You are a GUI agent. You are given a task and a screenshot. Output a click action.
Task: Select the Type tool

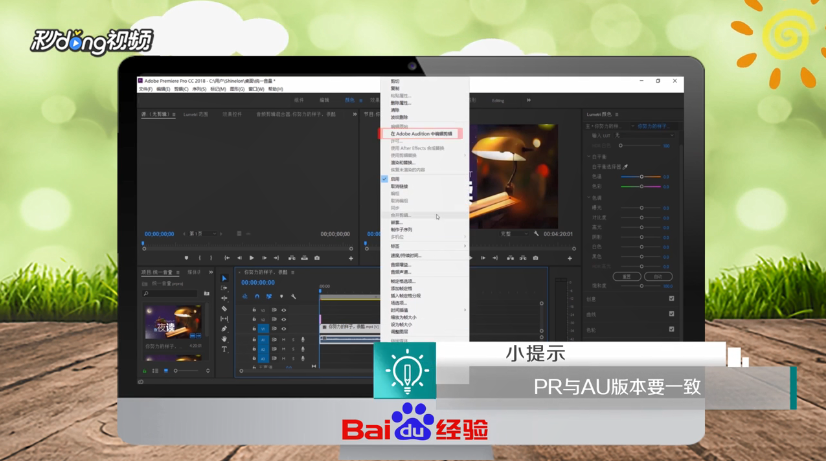tap(224, 349)
